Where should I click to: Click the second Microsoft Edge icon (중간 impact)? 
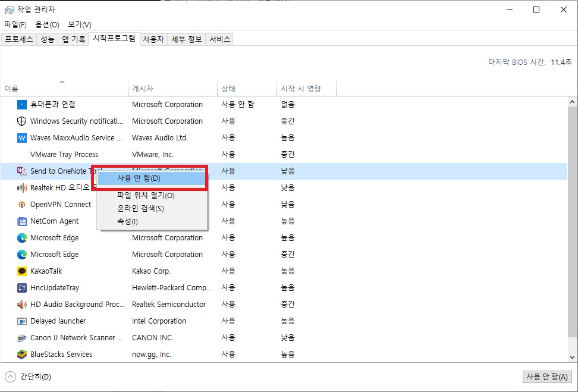(x=22, y=255)
